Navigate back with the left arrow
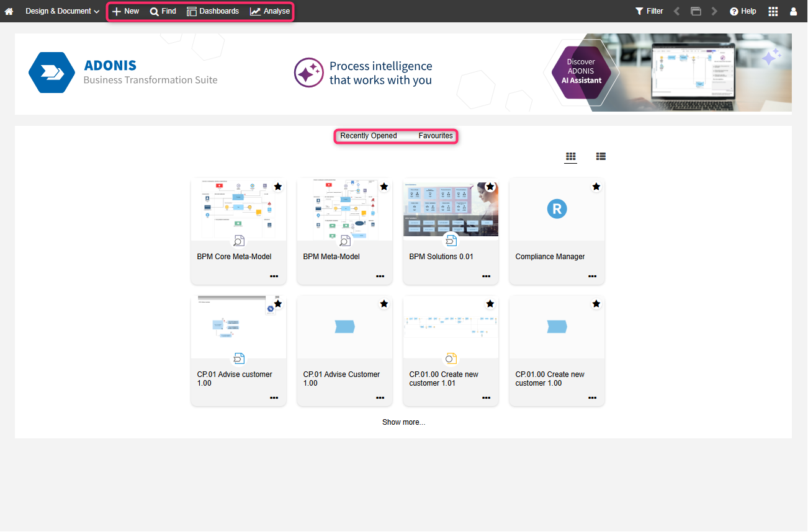The width and height of the screenshot is (808, 532). click(677, 11)
